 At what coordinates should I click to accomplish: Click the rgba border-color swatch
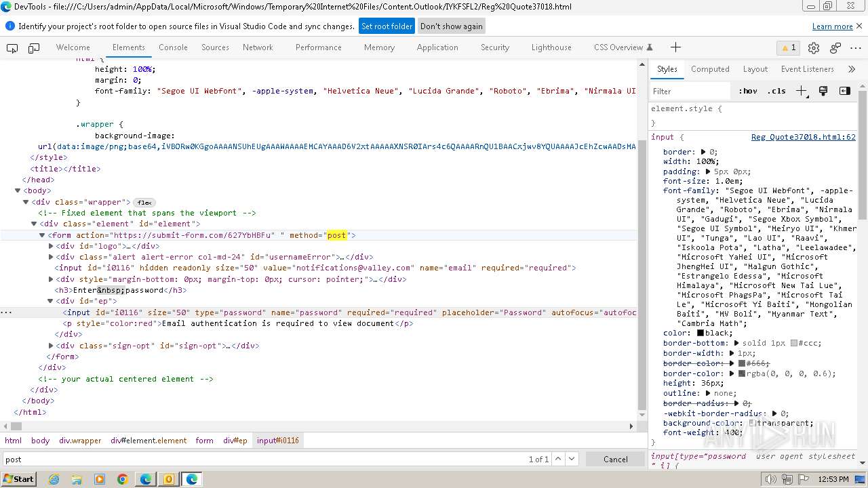pos(742,373)
